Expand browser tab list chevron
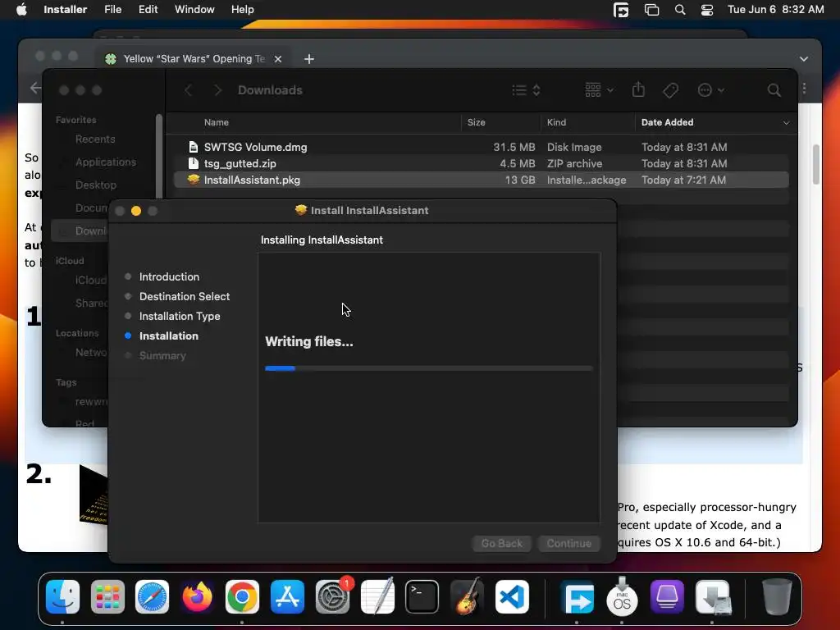Viewport: 840px width, 630px height. [804, 59]
